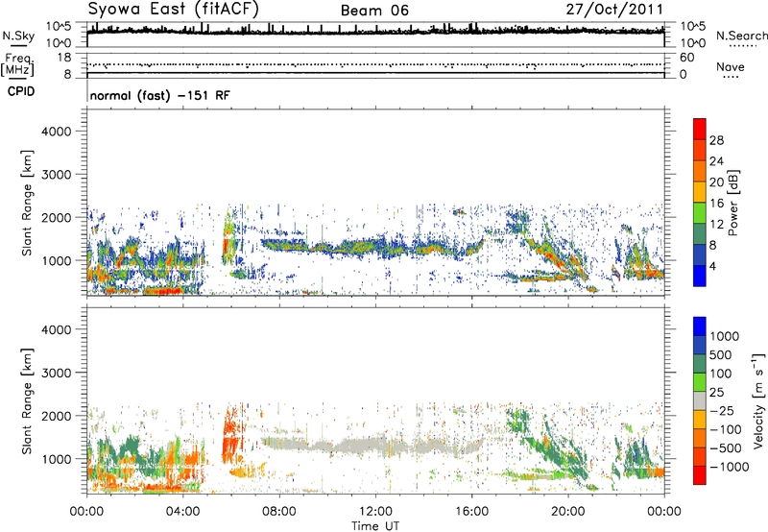
Task: Click the '18' frequency tick label
Action: click(64, 58)
